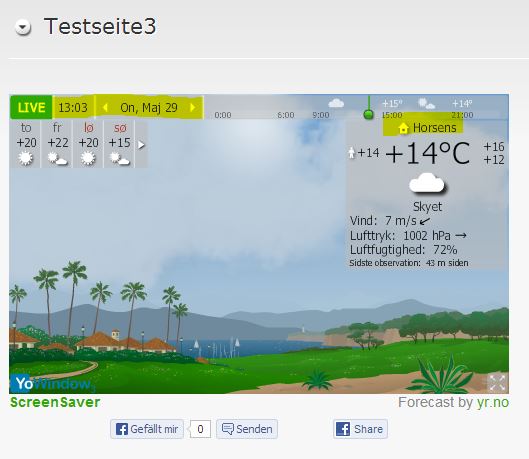This screenshot has width=529, height=459.
Task: Advance to next day with right arrow
Action: click(193, 108)
